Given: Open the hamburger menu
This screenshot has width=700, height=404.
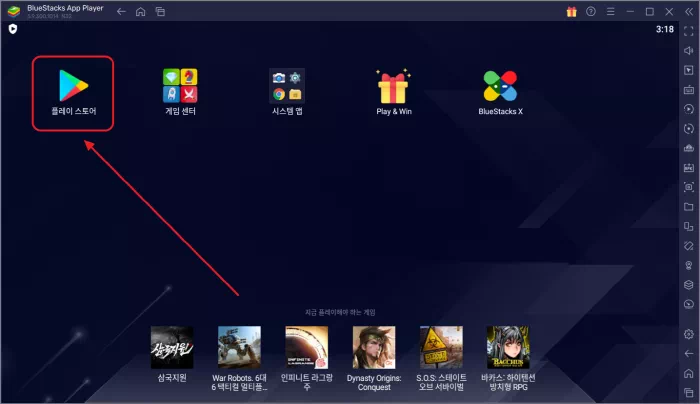Looking at the screenshot, I should [610, 12].
